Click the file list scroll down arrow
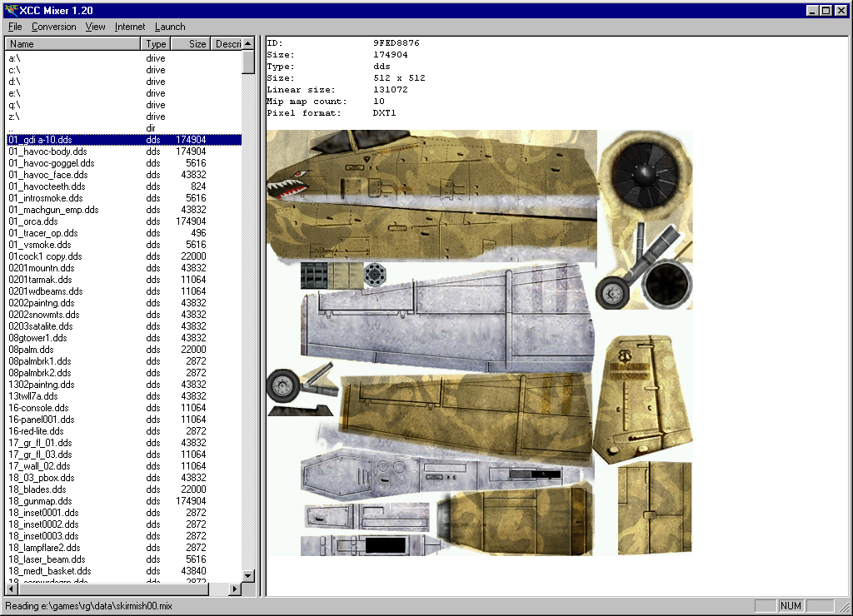853x616 pixels. [x=248, y=576]
